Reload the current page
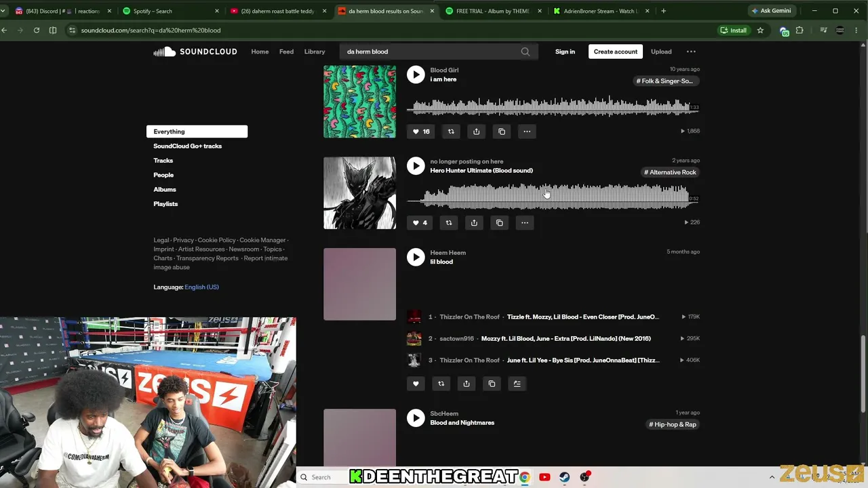Image resolution: width=868 pixels, height=488 pixels. (37, 30)
